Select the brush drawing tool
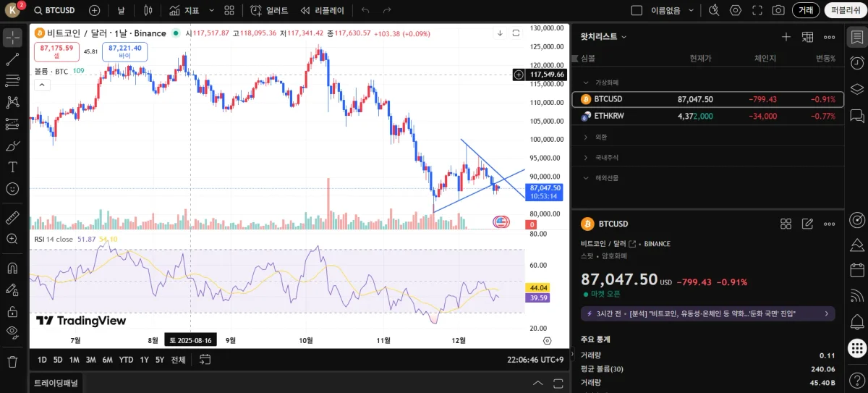Screen dimensions: 868x393 [12, 145]
